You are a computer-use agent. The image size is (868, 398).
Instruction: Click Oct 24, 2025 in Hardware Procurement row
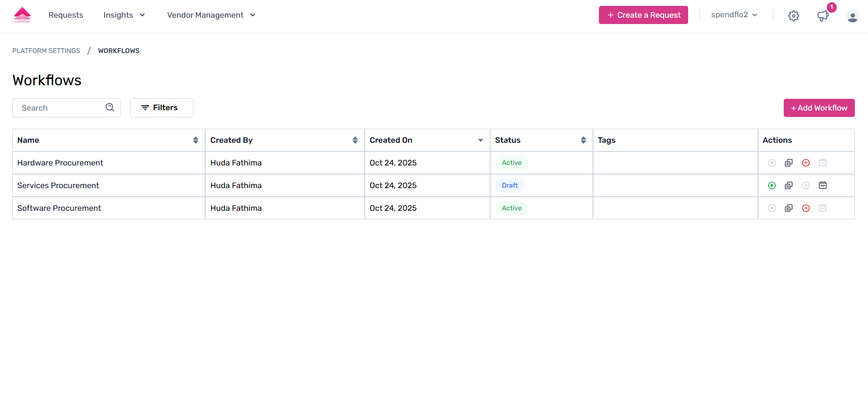[393, 163]
